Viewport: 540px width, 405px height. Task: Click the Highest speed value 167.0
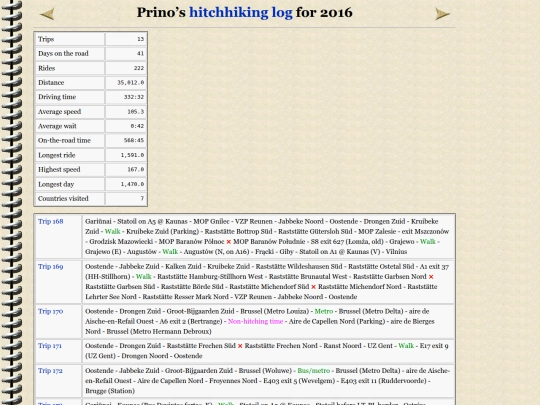136,170
